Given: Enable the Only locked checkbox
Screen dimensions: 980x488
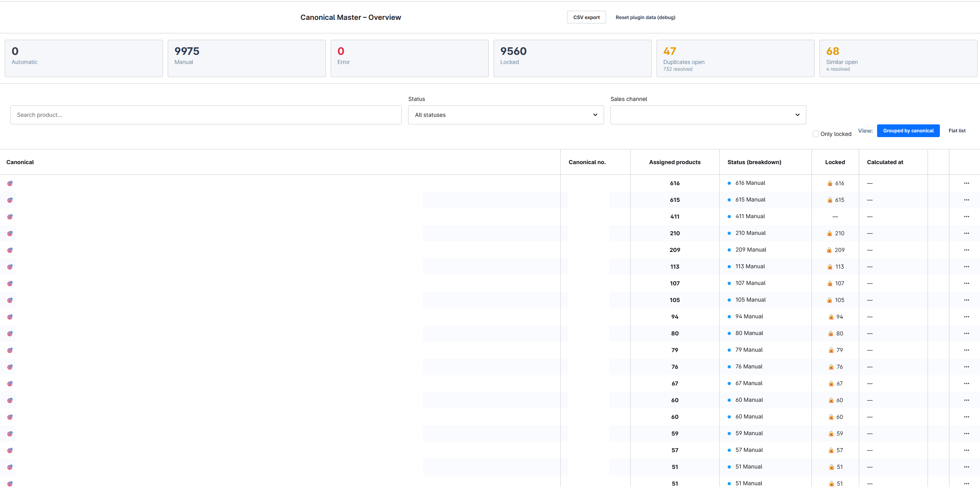Looking at the screenshot, I should (x=816, y=134).
